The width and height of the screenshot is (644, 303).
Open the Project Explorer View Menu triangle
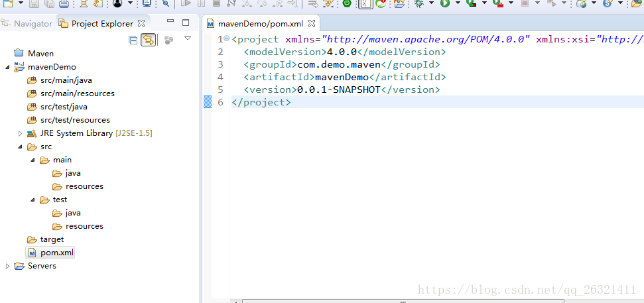[188, 38]
